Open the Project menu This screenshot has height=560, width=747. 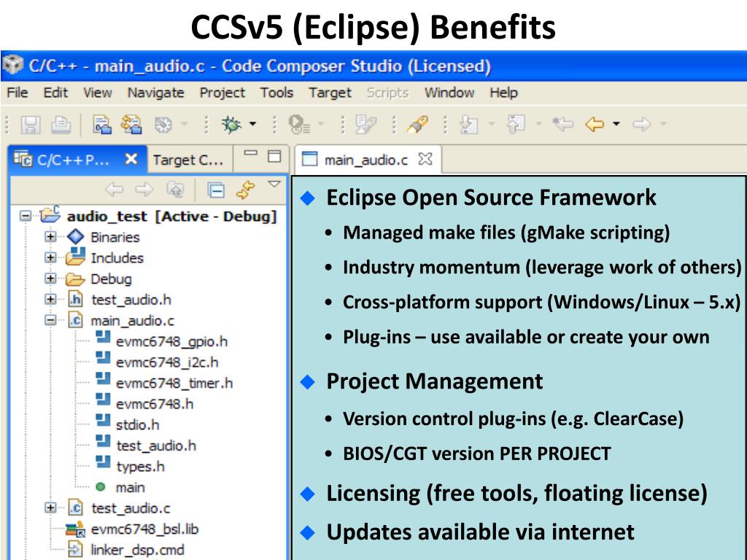pyautogui.click(x=222, y=93)
